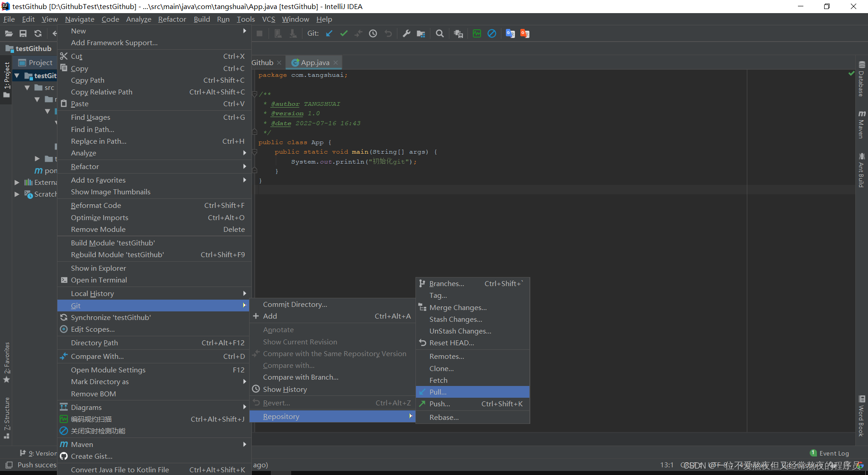Click the Event Log status icon
The height and width of the screenshot is (475, 868).
tap(830, 453)
